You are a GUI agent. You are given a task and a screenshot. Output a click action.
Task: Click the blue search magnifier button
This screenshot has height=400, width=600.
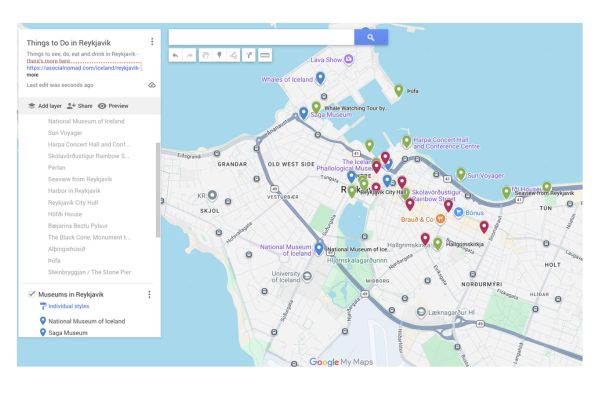(371, 37)
